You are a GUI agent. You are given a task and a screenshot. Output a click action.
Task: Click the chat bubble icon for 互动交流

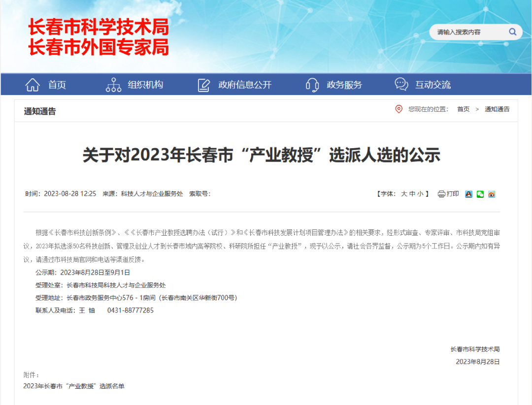pyautogui.click(x=401, y=84)
